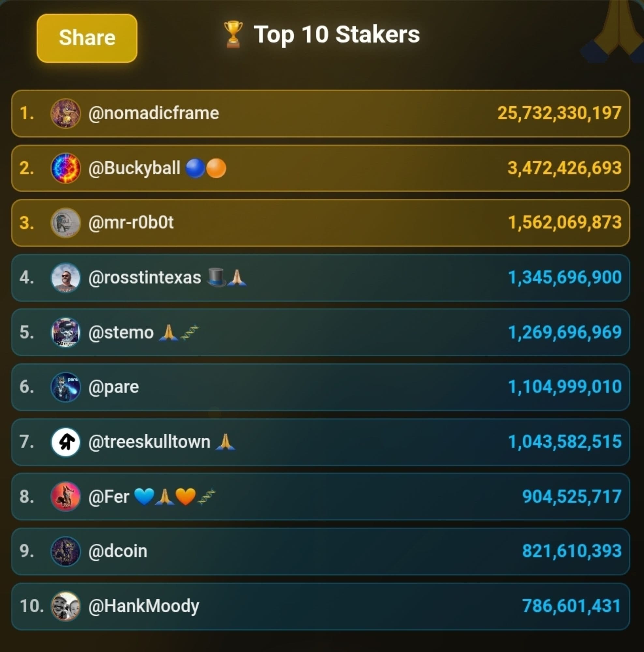Select the 904,525,717 stake value

[x=571, y=497]
